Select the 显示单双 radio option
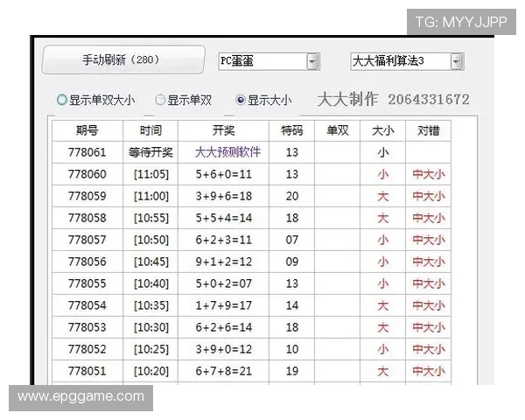Image resolution: width=525 pixels, height=420 pixels. 184,100
